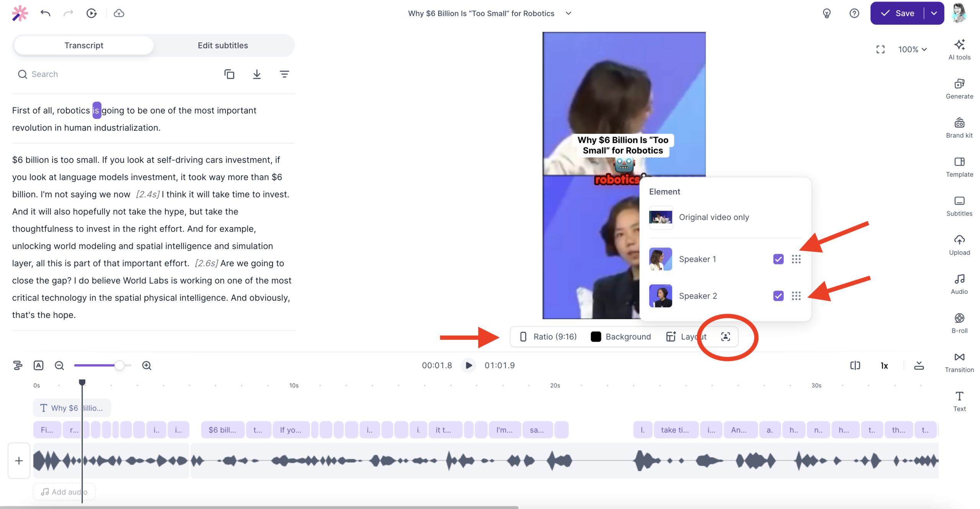Click the timeline zoom out magnifier
Screen dimensions: 980x509
pos(59,365)
